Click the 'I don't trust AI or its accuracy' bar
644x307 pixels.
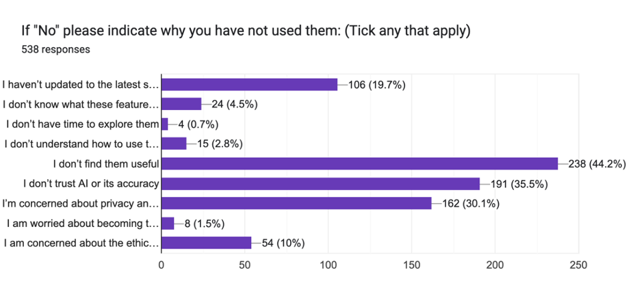(320, 183)
